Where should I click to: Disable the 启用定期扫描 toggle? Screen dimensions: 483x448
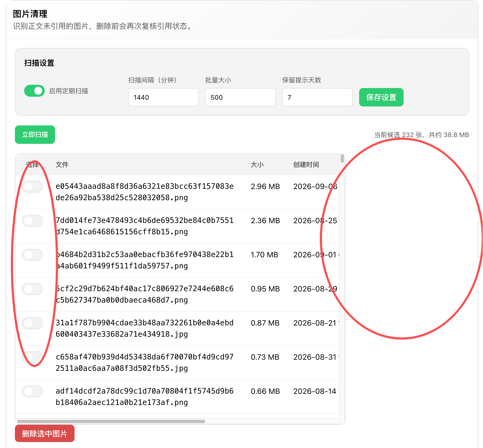click(x=34, y=91)
